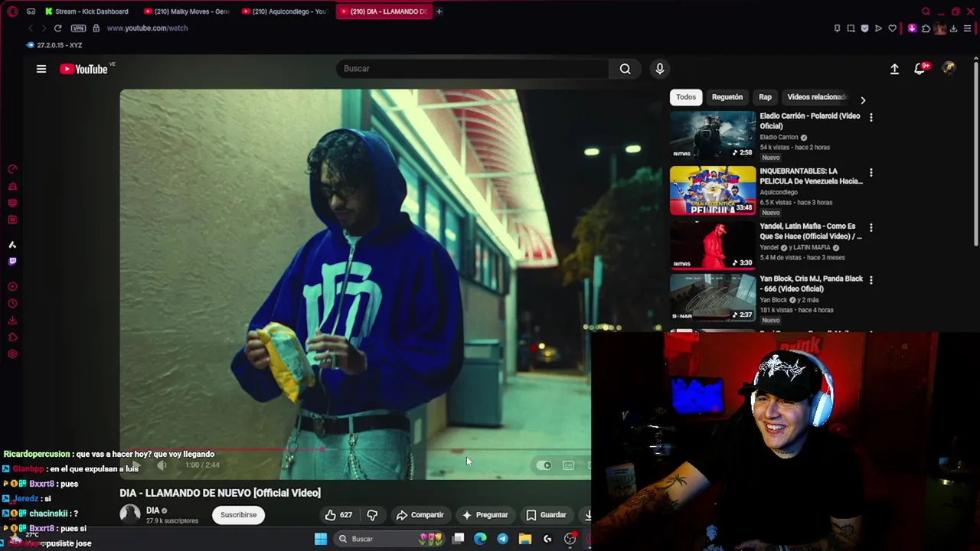980x551 pixels.
Task: Switch to Malky Moves browser tab
Action: tap(187, 11)
